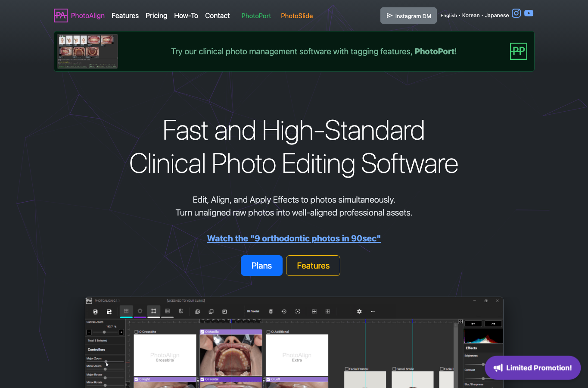This screenshot has width=588, height=388.
Task: Select the bounding box transform tool
Action: pyautogui.click(x=154, y=311)
